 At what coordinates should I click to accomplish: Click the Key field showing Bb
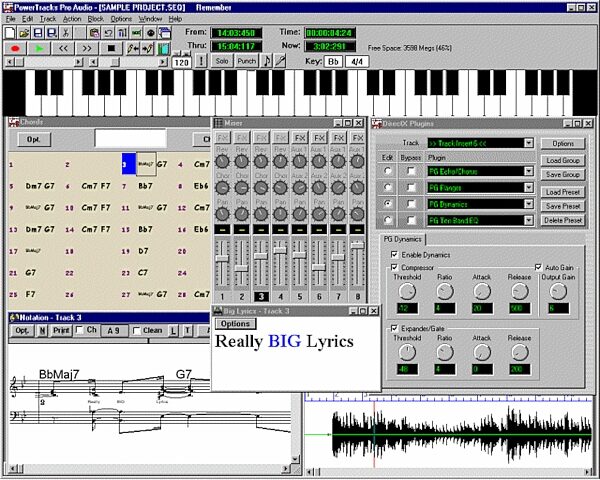click(333, 62)
